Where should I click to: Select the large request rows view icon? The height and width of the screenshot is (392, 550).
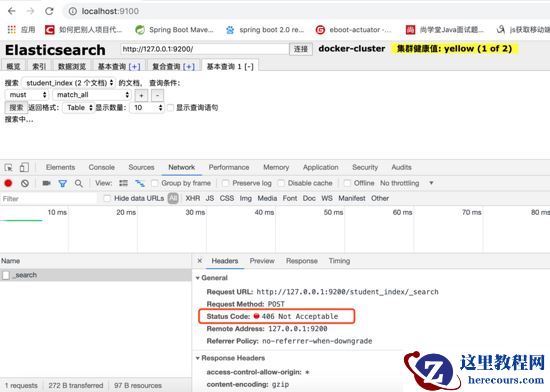[123, 183]
